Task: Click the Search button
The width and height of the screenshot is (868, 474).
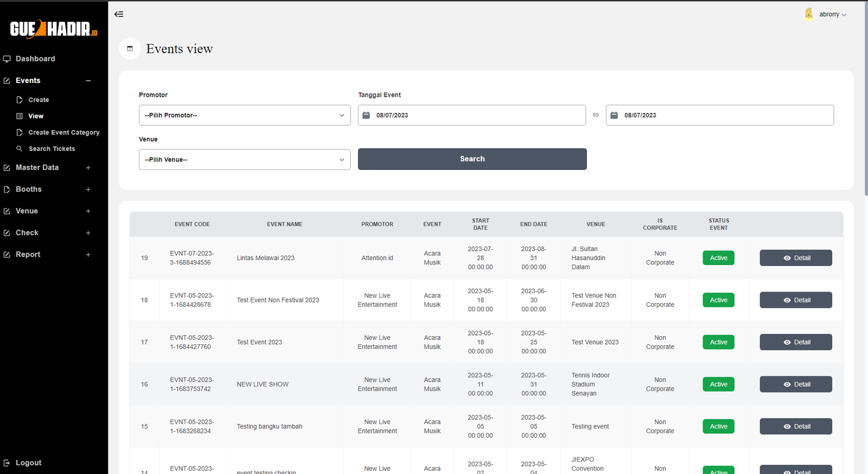Action: pyautogui.click(x=473, y=159)
